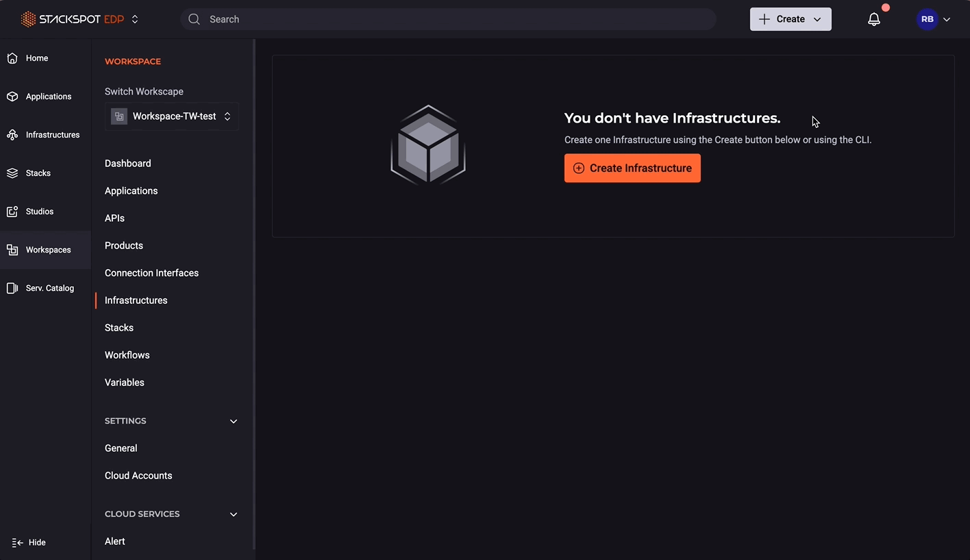Viewport: 970px width, 560px height.
Task: Go to Dashboard in the workspace menu
Action: (x=127, y=163)
